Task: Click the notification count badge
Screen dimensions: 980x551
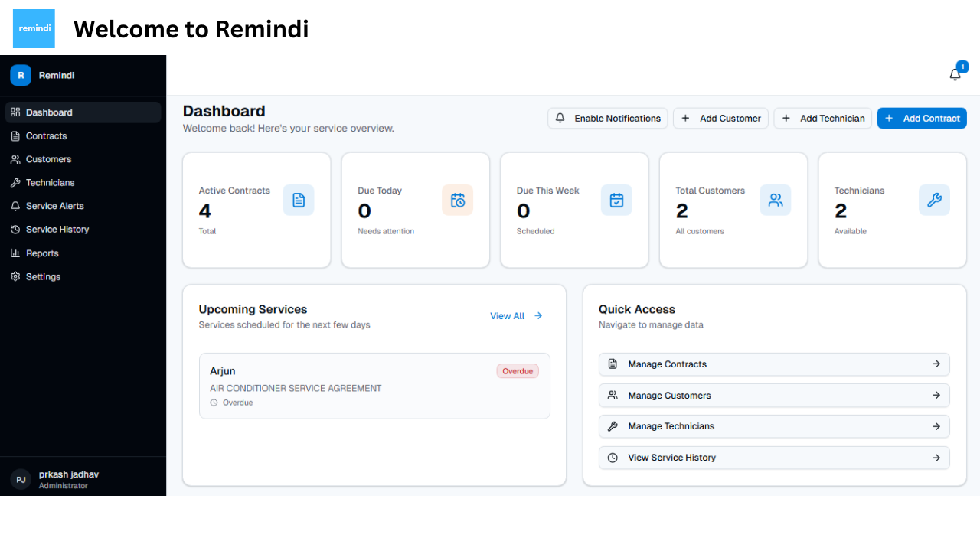Action: [x=962, y=67]
